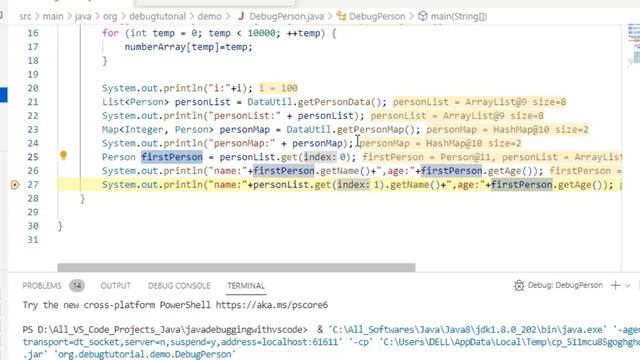Click getPersonData() call on line 21
The height and width of the screenshot is (360, 640).
click(x=339, y=102)
